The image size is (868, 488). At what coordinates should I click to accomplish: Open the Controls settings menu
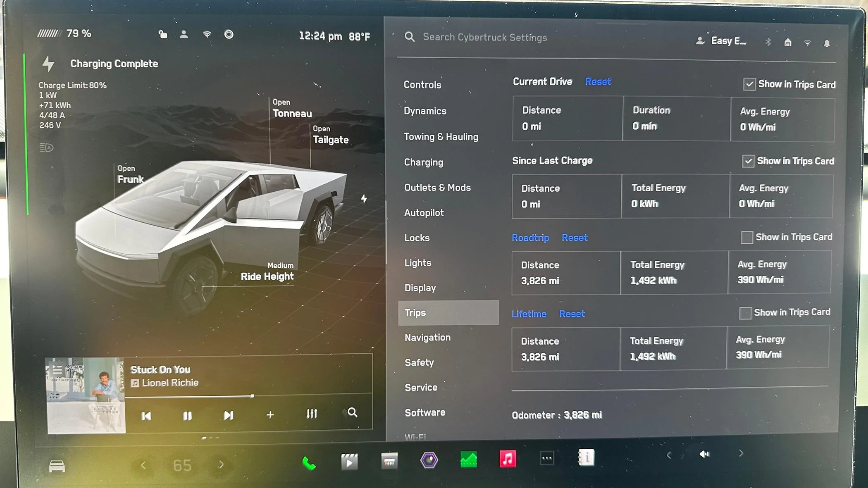(422, 85)
